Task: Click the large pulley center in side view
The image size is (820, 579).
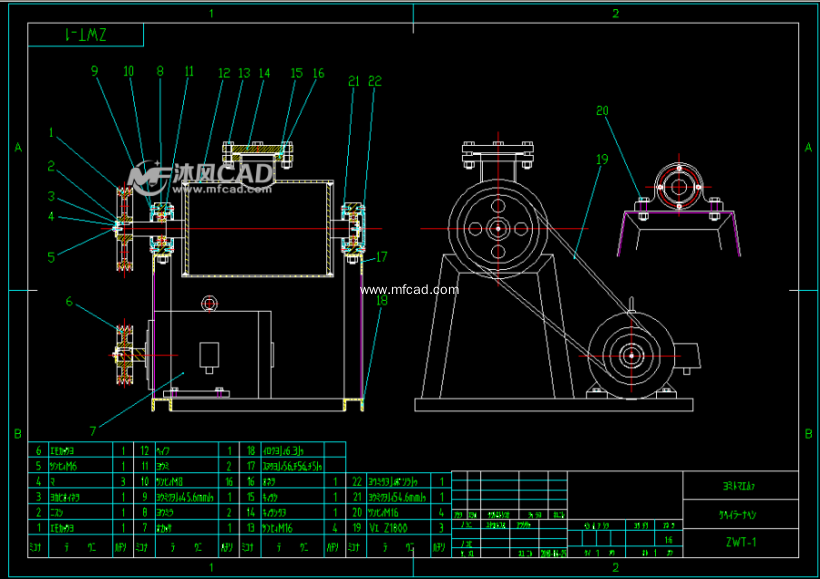Action: 497,228
